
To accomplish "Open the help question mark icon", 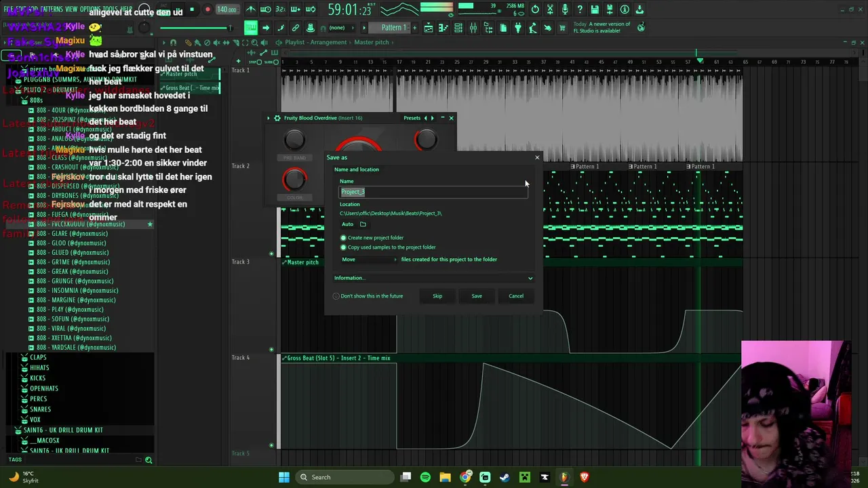I will coord(580,9).
